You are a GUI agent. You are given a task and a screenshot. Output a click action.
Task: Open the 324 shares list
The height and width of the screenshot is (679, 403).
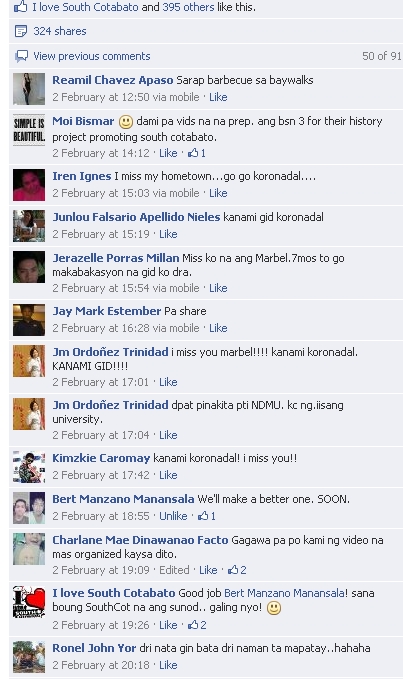tap(60, 31)
